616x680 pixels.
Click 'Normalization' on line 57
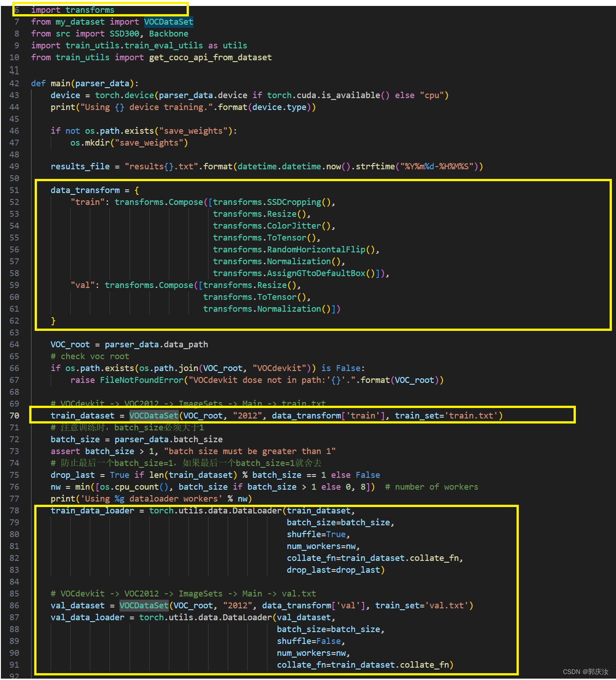click(x=299, y=262)
